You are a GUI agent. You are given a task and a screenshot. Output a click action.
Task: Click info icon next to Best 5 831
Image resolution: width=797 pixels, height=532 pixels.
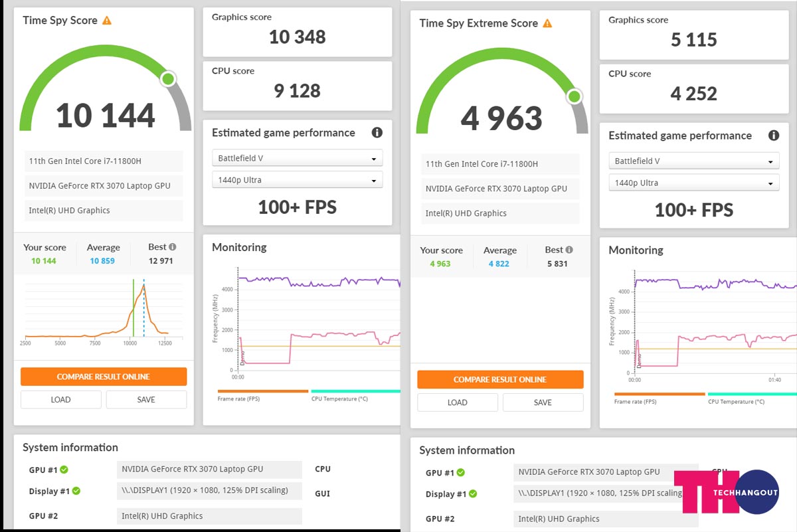[x=569, y=250]
